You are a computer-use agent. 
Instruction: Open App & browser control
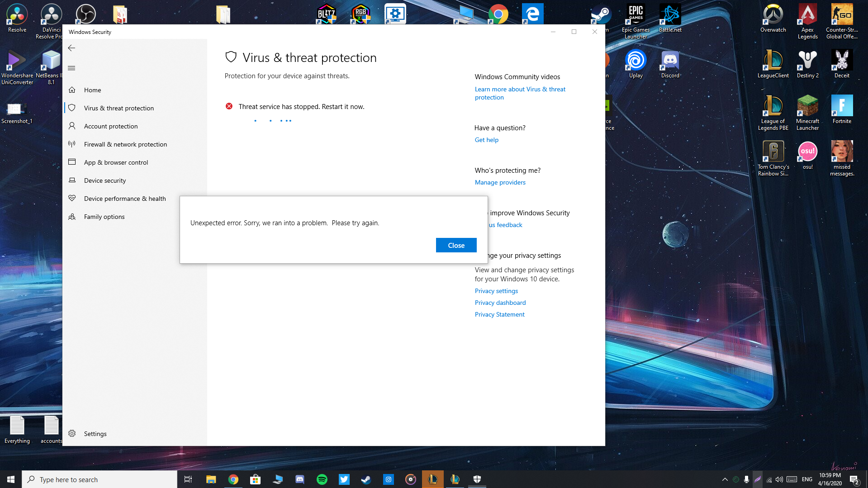pyautogui.click(x=135, y=162)
